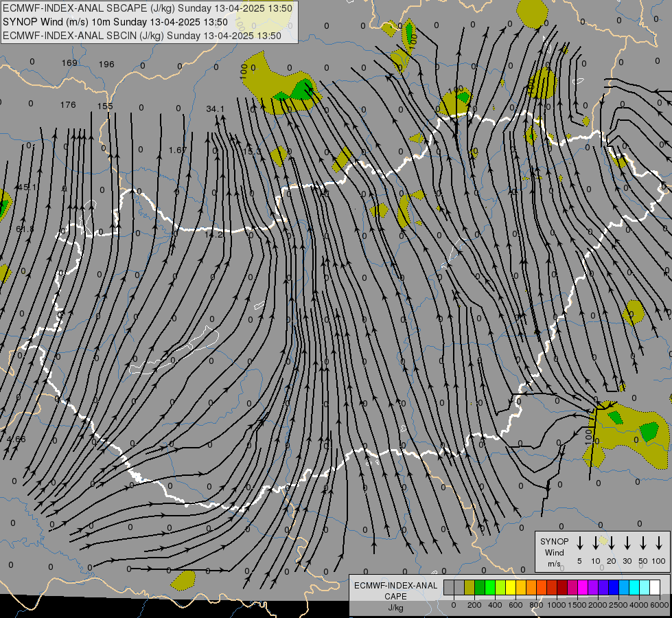
Task: Click the 1.67 value on the map
Action: pyautogui.click(x=177, y=150)
